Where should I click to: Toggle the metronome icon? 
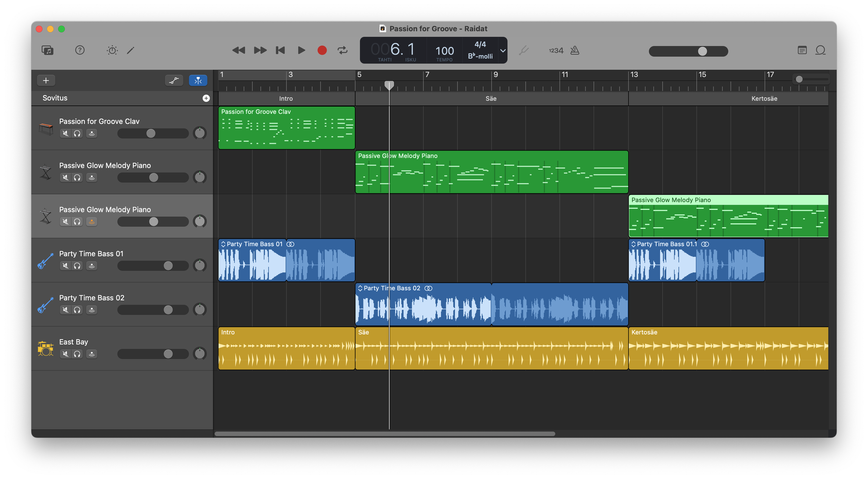[575, 51]
